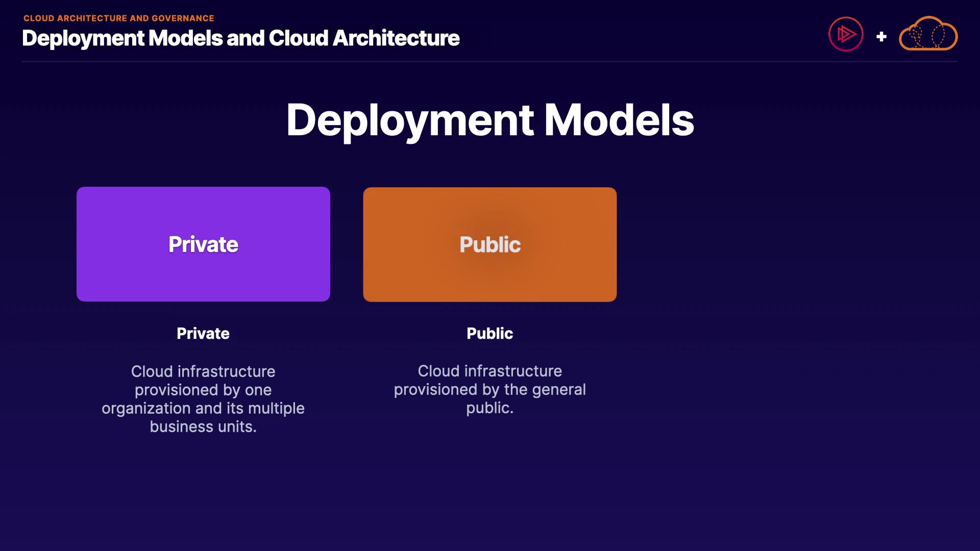Click orange 'CLOUD ARCHITECTURE' section label text
Viewport: 980px width, 551px height.
click(x=75, y=18)
